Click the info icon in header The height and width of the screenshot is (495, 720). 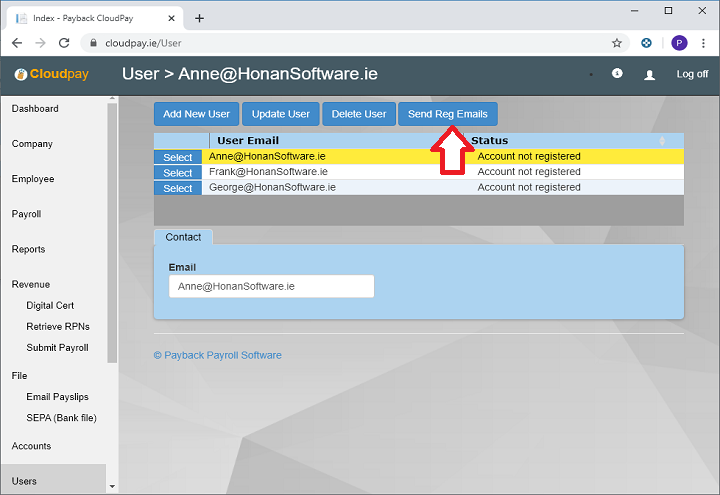[x=617, y=74]
